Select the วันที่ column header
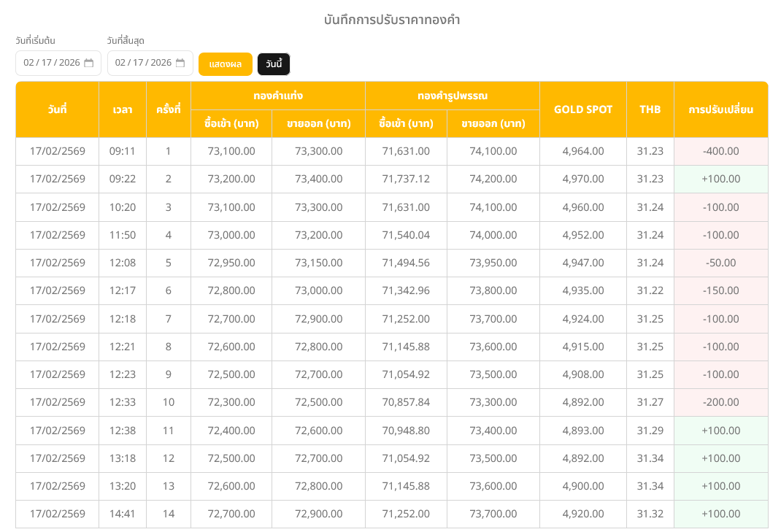 coord(57,109)
